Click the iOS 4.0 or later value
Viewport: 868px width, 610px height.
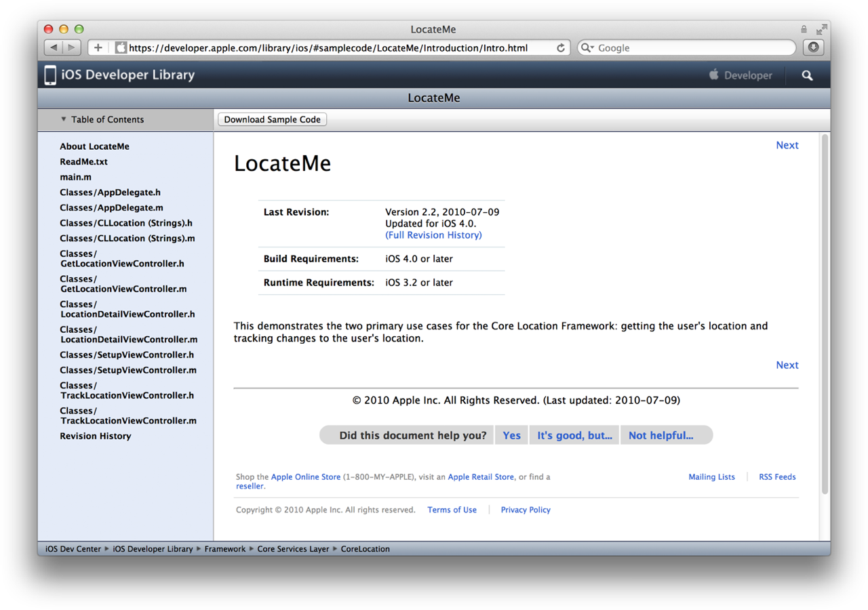click(419, 259)
